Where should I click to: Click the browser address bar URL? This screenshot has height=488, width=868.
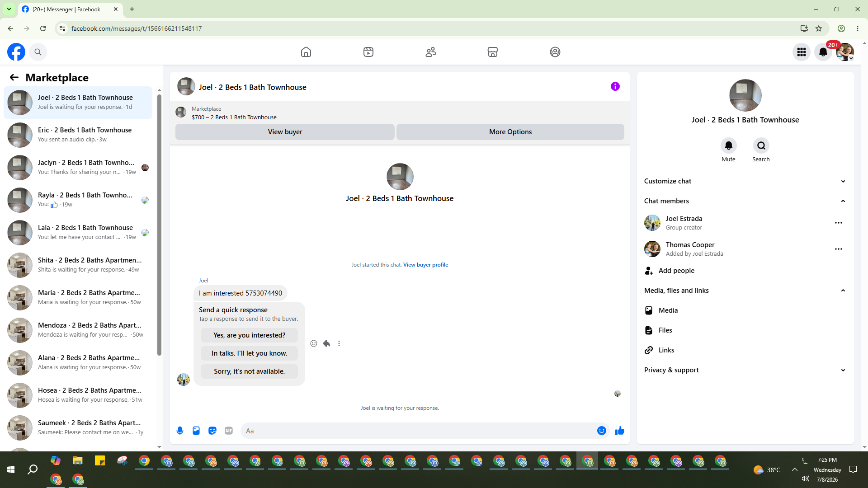coord(137,28)
